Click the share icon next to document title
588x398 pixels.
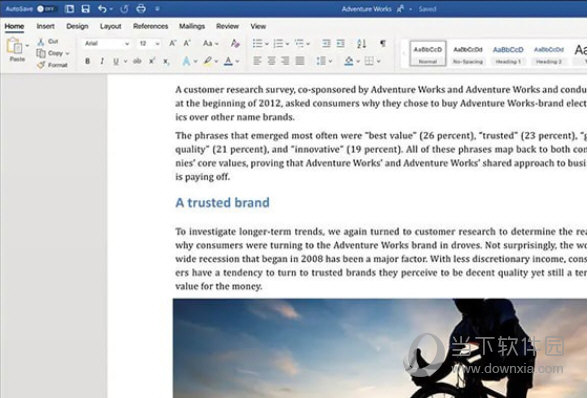pyautogui.click(x=400, y=9)
